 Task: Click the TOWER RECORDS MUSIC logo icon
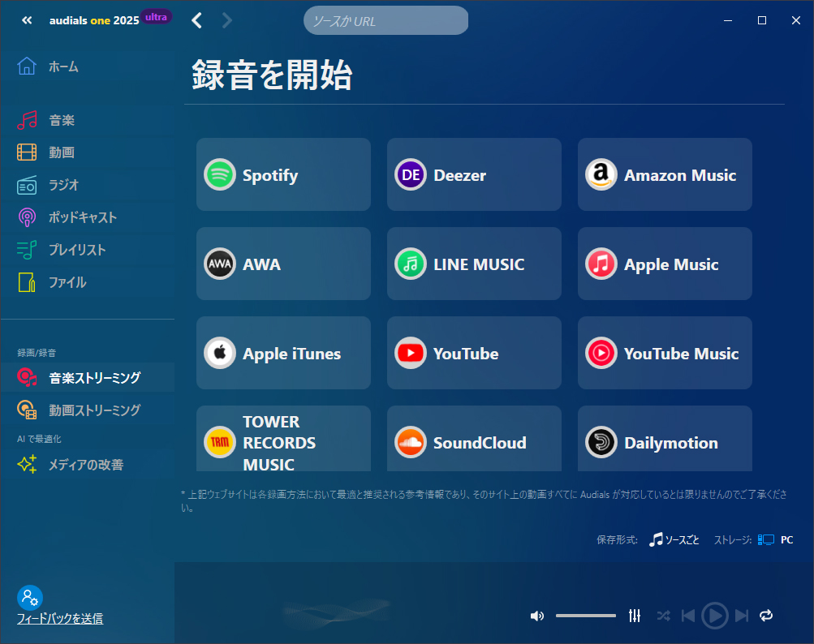tap(220, 442)
